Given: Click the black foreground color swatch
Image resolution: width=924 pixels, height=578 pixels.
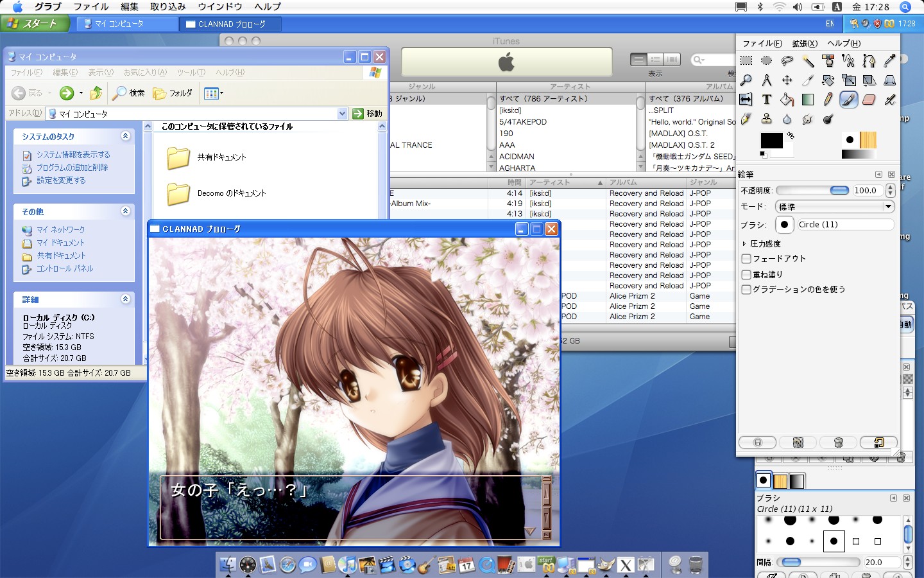Looking at the screenshot, I should coord(771,140).
